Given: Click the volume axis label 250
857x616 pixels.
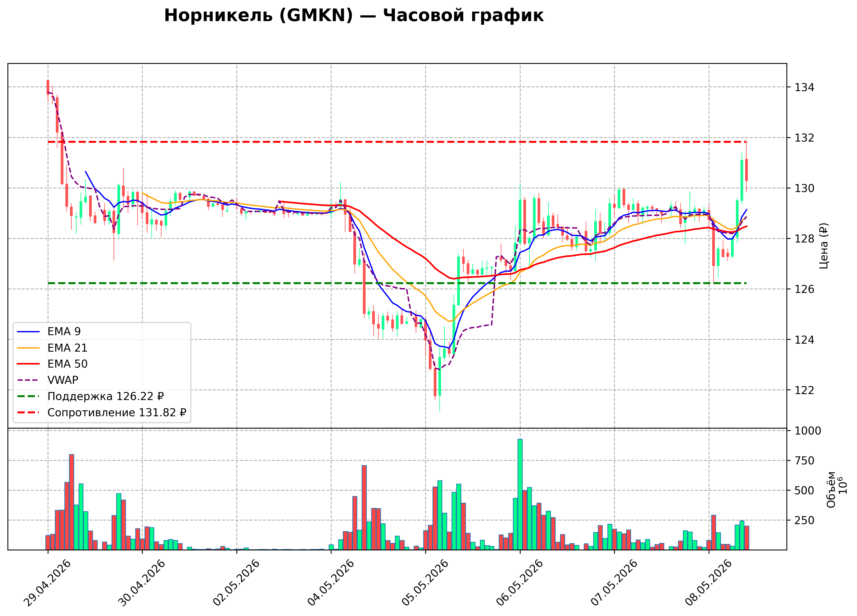Looking at the screenshot, I should (x=804, y=520).
